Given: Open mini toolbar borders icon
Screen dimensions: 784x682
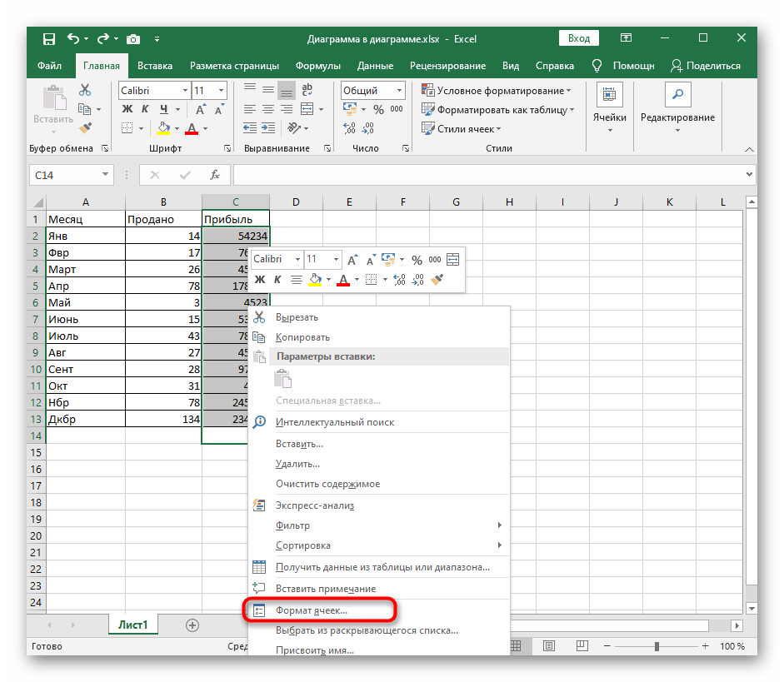Looking at the screenshot, I should coord(371,279).
